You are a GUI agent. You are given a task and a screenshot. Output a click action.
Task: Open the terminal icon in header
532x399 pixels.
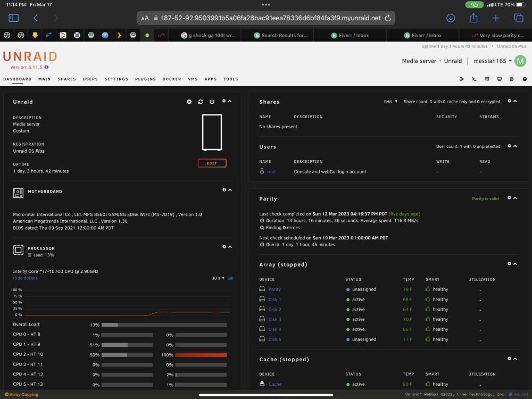475,79
